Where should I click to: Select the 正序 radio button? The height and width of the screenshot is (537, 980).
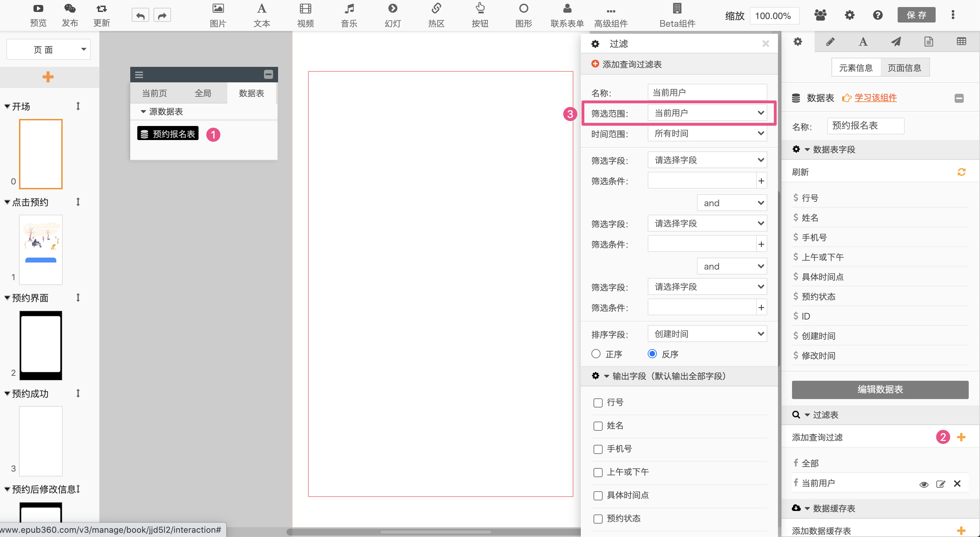coord(596,354)
